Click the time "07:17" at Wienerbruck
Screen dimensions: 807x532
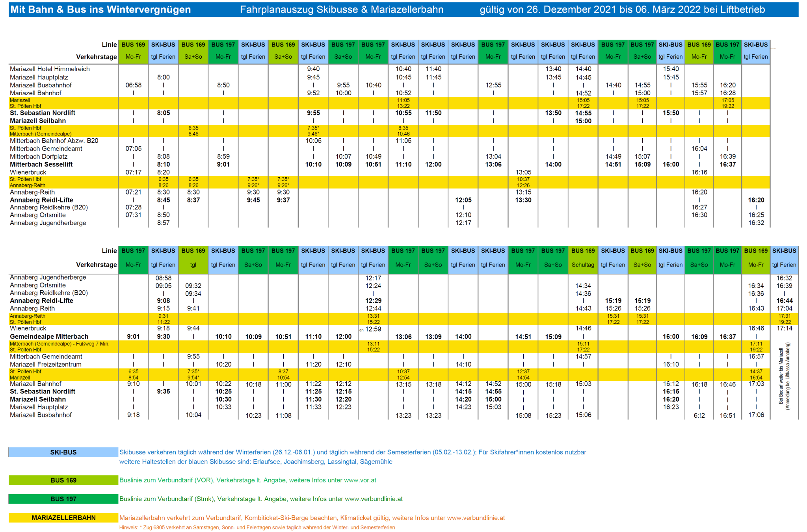click(x=134, y=172)
